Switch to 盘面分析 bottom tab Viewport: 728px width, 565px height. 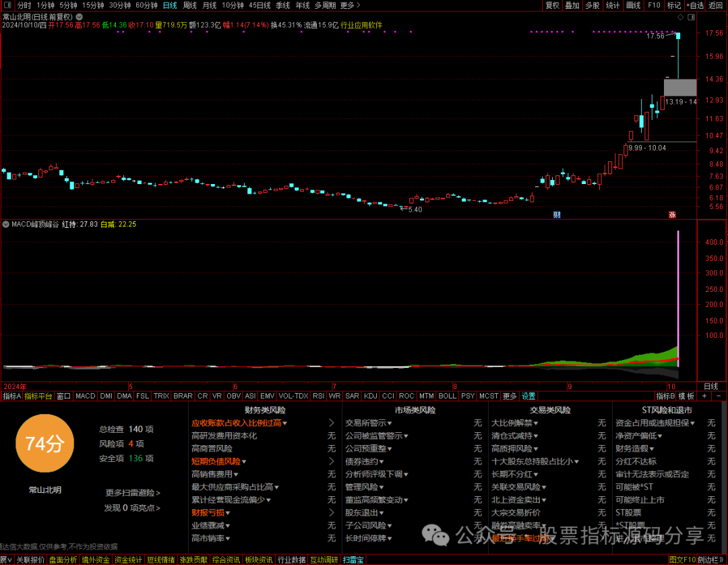coord(63,560)
